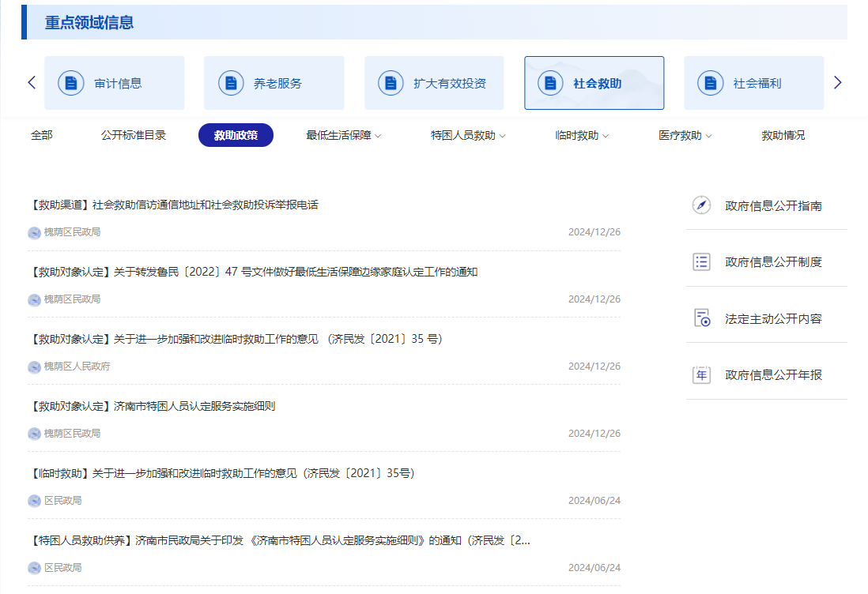This screenshot has height=594, width=868.
Task: Click the document icon on 扩大有效投资 card
Action: 391,83
